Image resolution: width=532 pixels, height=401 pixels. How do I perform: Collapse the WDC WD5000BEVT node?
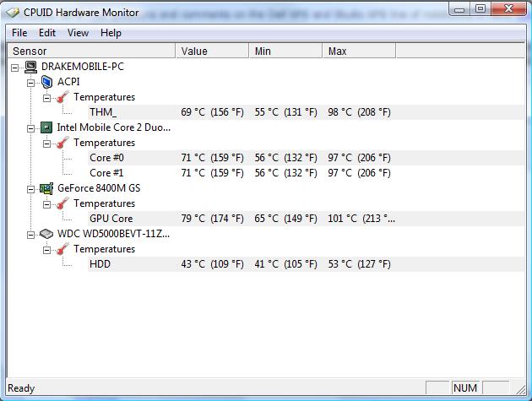pos(31,235)
